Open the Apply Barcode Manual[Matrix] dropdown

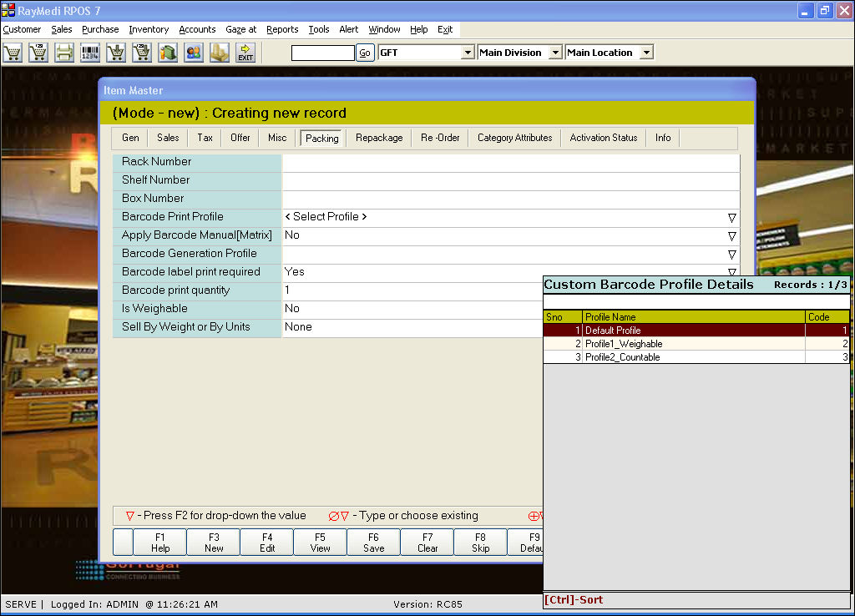tap(731, 235)
